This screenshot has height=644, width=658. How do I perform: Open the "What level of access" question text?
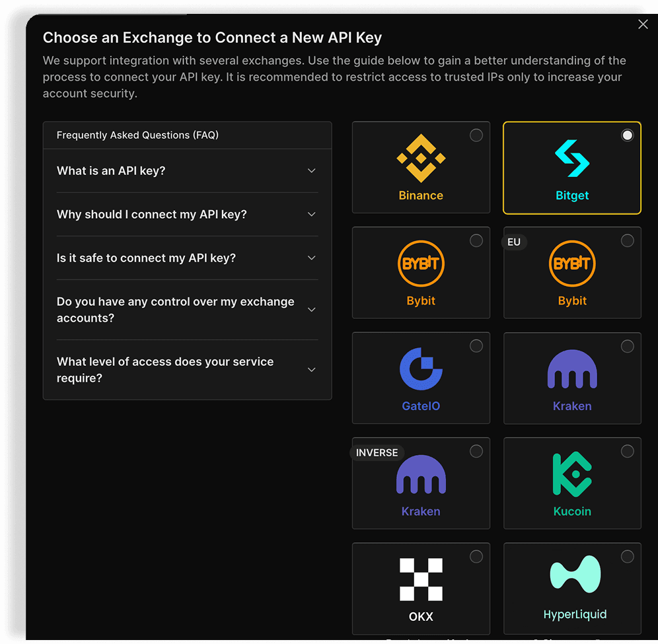165,370
